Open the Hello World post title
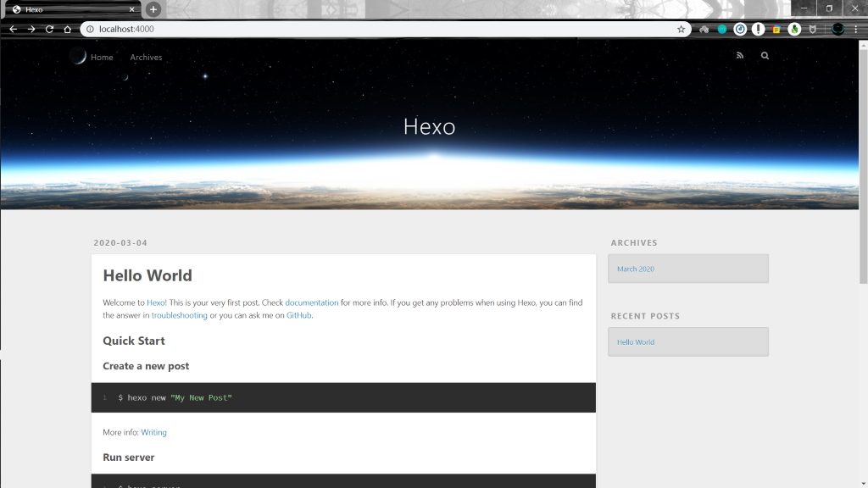This screenshot has width=868, height=488. [x=147, y=275]
